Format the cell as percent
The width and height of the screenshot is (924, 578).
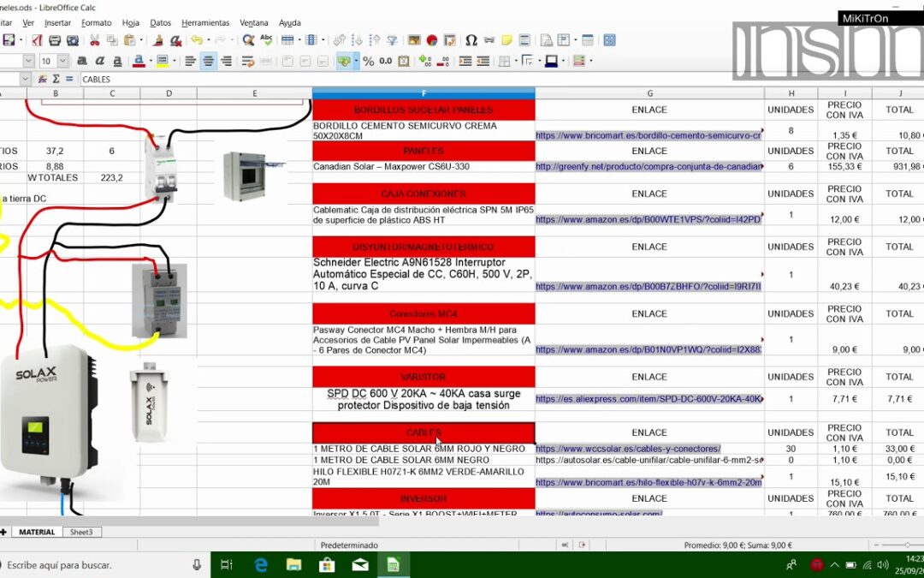pos(368,61)
